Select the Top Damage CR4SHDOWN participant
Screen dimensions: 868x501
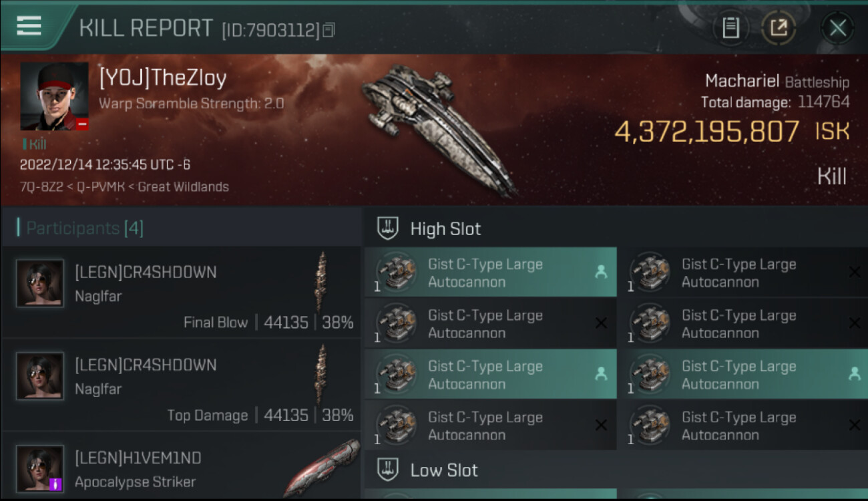181,389
